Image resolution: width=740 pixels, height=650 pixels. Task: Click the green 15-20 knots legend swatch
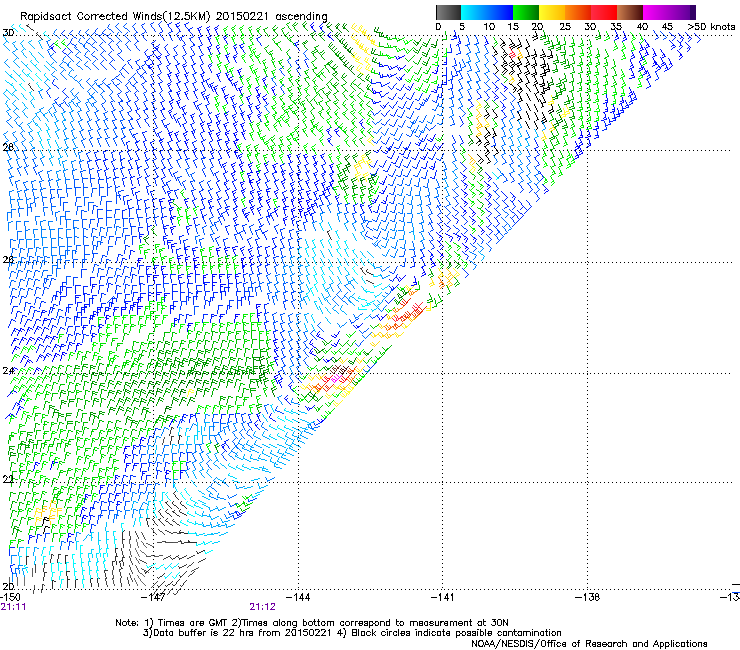tap(526, 13)
